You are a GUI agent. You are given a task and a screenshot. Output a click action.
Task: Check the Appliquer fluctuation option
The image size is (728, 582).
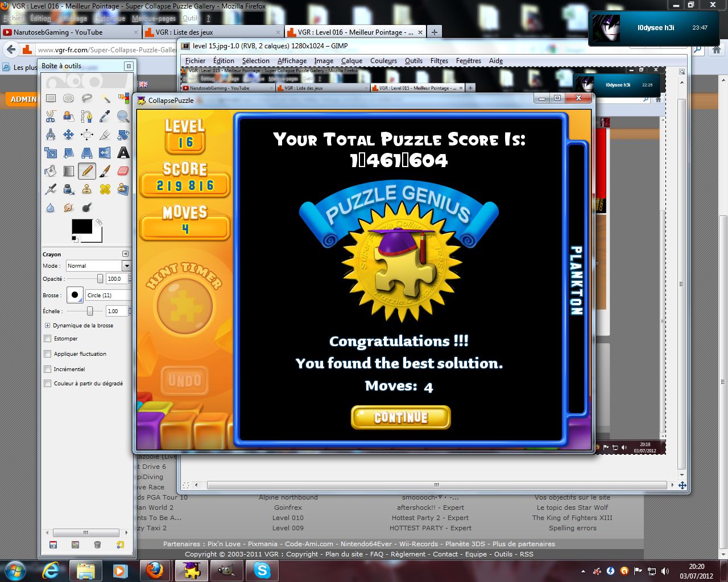tap(48, 354)
